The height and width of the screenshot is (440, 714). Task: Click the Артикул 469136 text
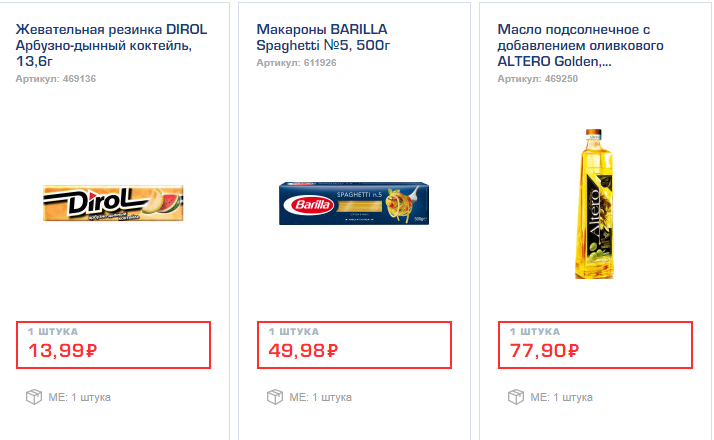tap(56, 78)
